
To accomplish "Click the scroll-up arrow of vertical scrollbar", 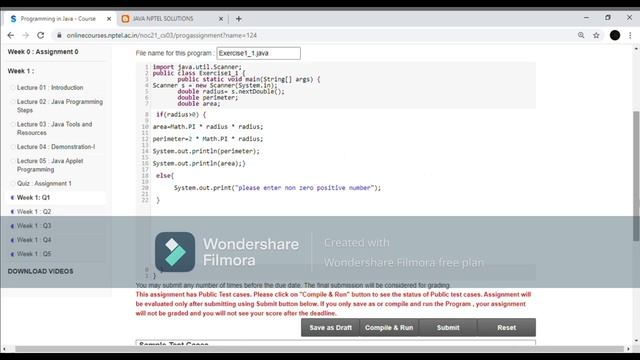I will point(636,49).
